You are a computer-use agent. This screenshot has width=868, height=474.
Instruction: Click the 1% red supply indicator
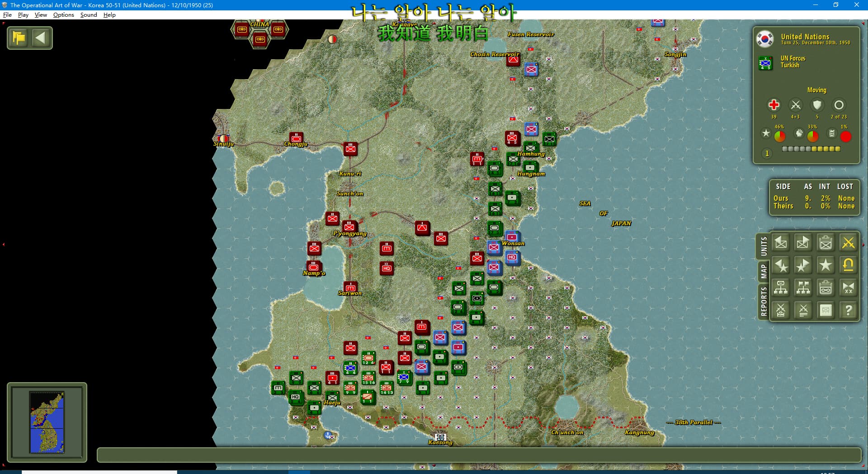click(x=845, y=136)
